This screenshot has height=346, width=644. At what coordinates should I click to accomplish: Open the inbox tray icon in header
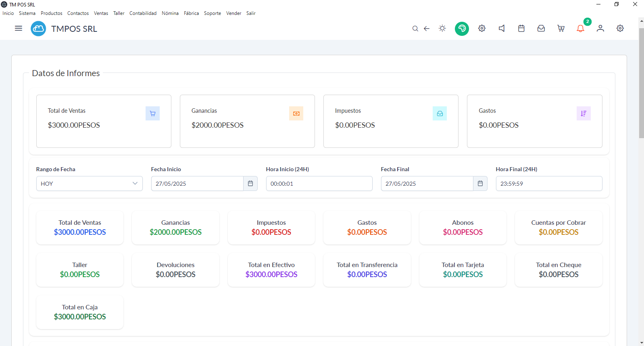[x=541, y=28]
